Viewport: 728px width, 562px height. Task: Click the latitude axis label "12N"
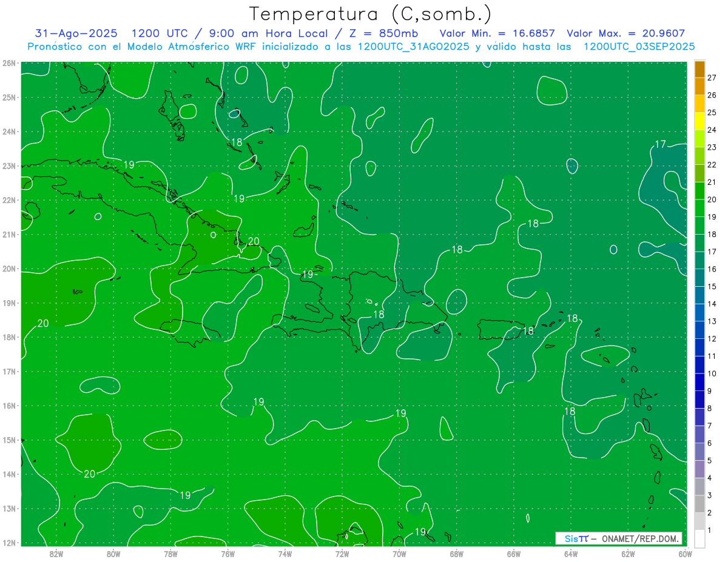[8, 543]
